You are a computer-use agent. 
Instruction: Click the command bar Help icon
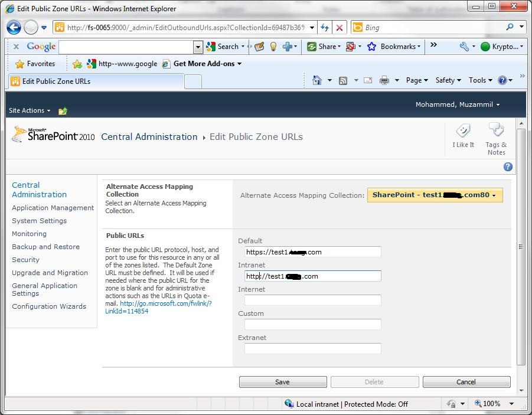tap(502, 80)
